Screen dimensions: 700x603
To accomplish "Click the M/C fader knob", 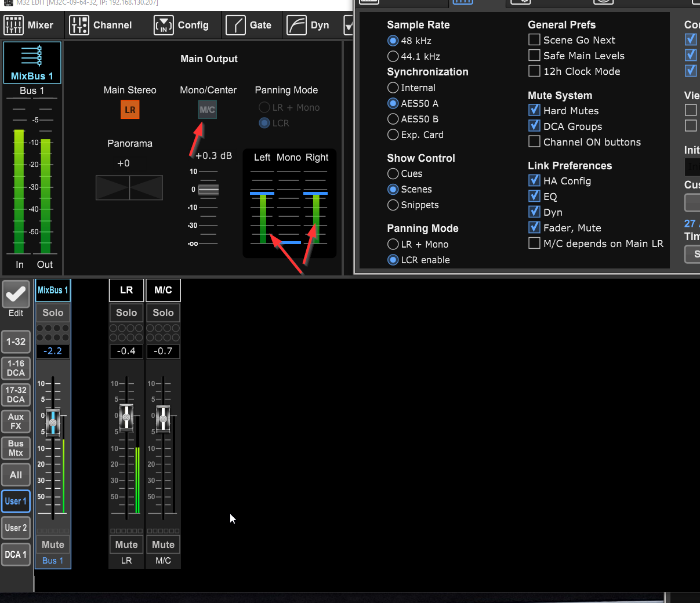I will click(163, 419).
